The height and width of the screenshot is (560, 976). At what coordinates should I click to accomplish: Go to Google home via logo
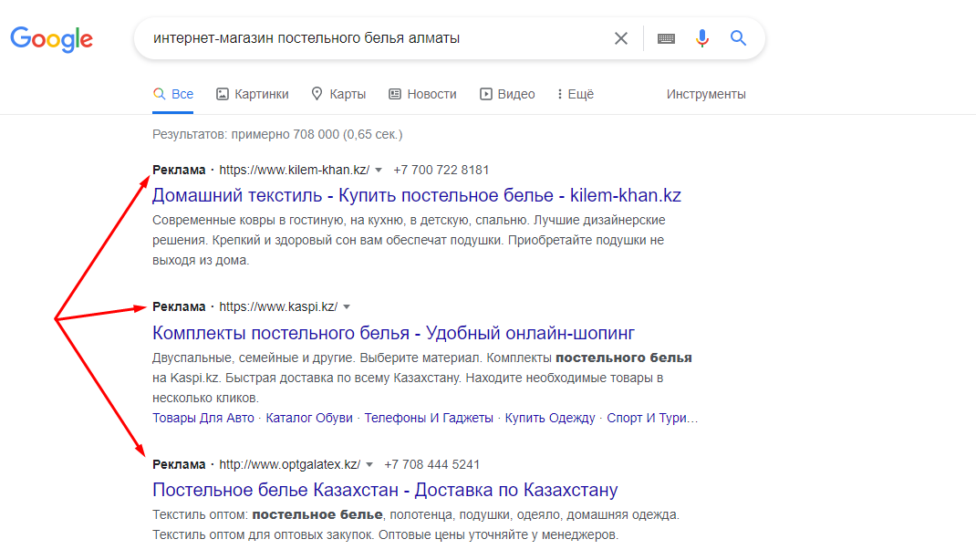point(52,39)
